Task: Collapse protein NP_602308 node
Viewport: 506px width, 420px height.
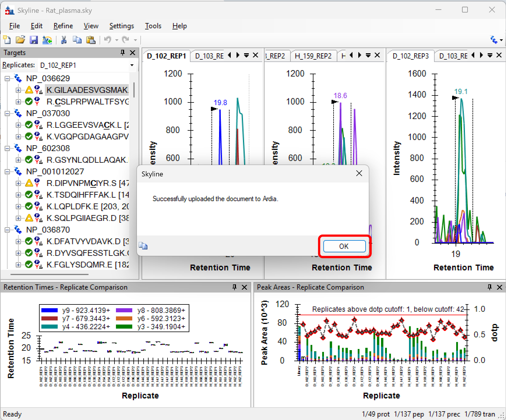Action: point(7,148)
